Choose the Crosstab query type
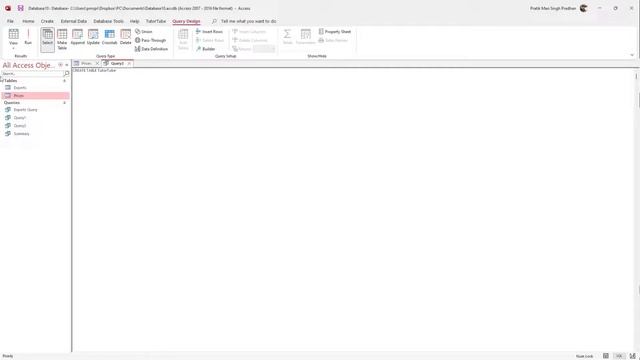Screen dimensions: 640x360 point(109,37)
